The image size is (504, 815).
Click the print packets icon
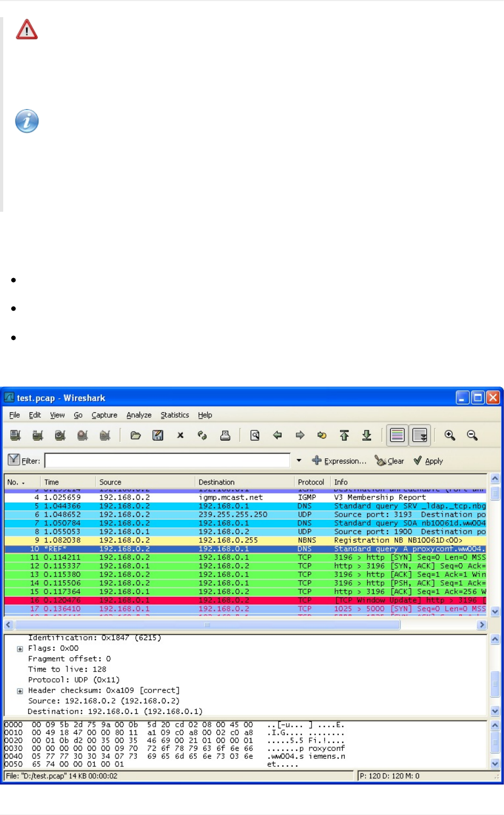point(225,435)
